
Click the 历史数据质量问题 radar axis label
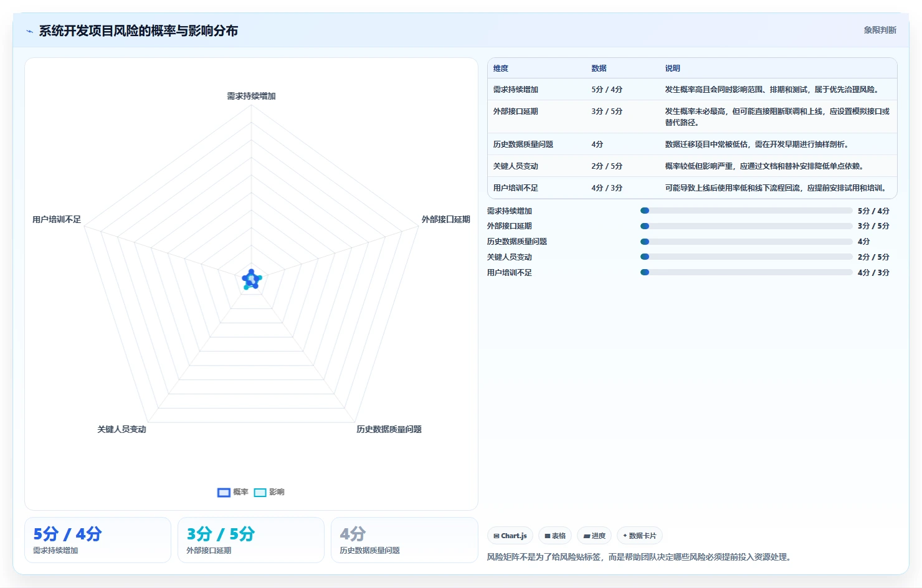[389, 429]
